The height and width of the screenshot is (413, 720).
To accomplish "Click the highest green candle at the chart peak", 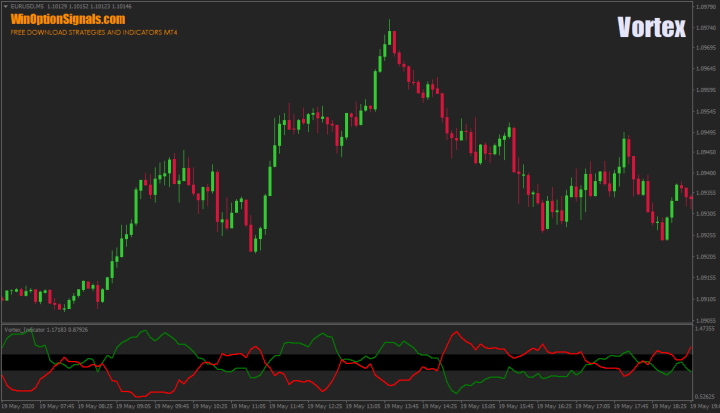I will [x=388, y=38].
